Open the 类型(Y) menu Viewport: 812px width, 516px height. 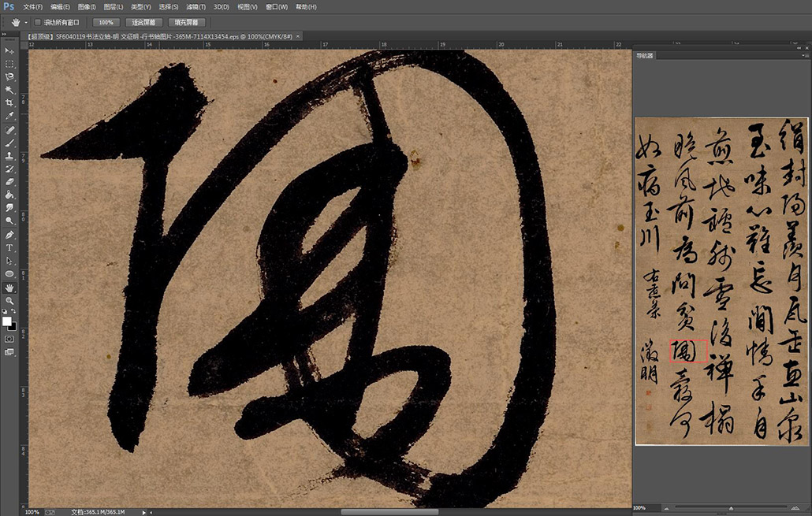(x=141, y=7)
